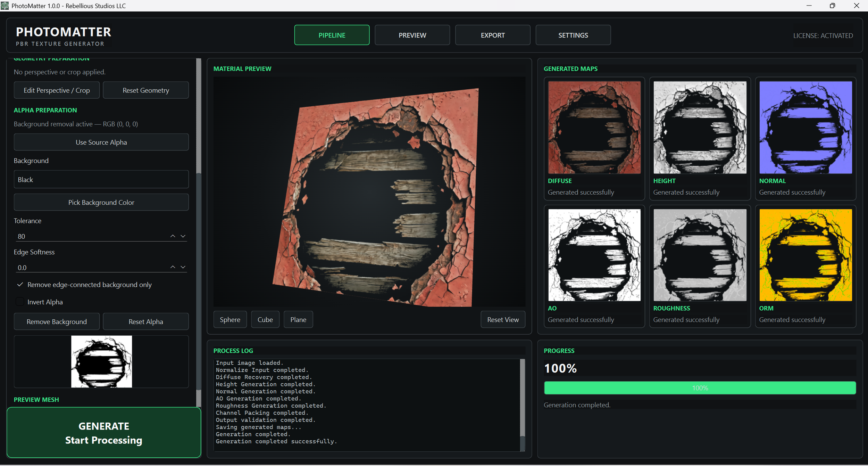Uncheck Remove edge-connected background only
Image resolution: width=868 pixels, height=466 pixels.
click(x=20, y=285)
